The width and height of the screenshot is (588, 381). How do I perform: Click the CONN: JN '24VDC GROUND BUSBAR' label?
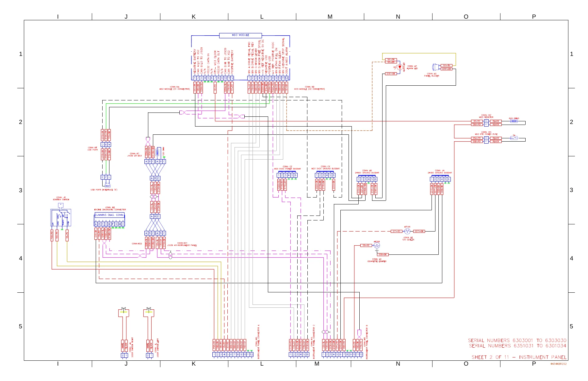tap(440, 173)
